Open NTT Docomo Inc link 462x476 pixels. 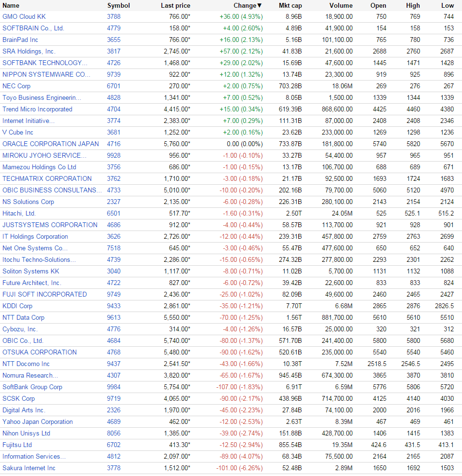pyautogui.click(x=26, y=364)
